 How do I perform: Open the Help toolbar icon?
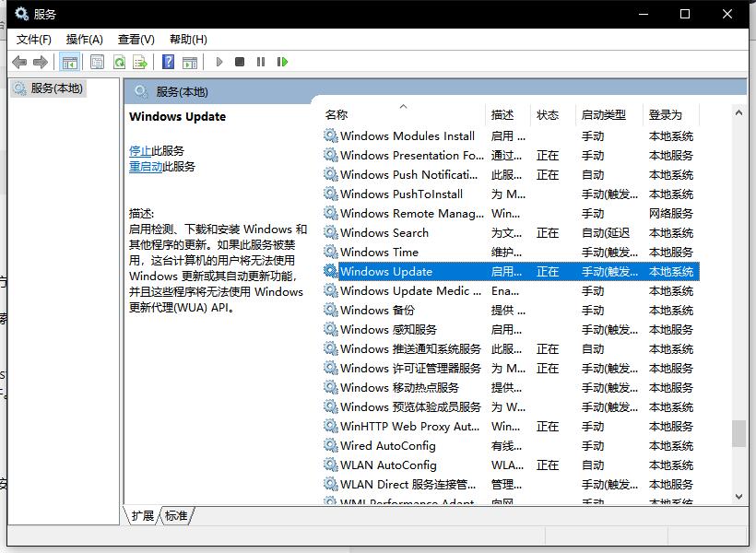click(169, 62)
